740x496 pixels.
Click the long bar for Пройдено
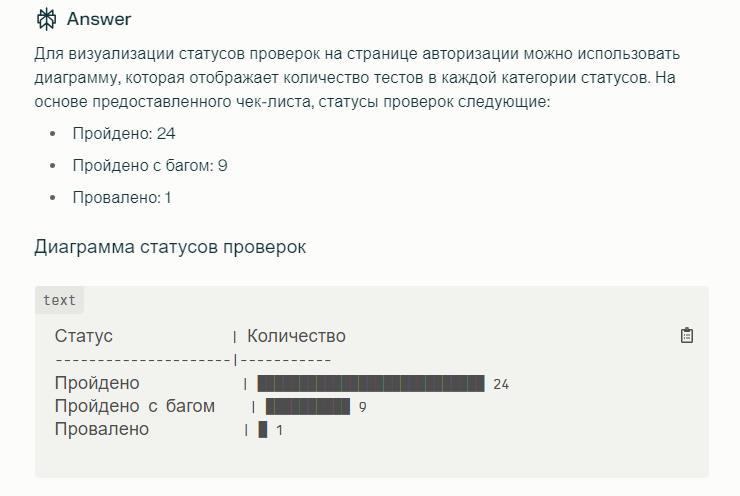[371, 384]
